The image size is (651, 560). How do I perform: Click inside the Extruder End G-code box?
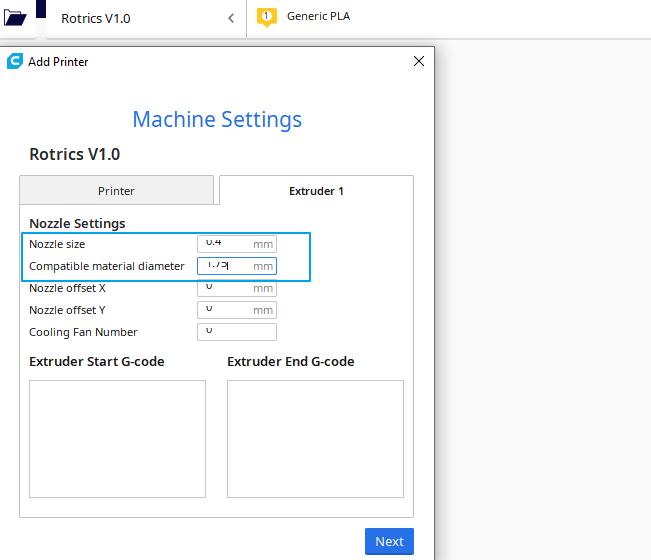315,439
